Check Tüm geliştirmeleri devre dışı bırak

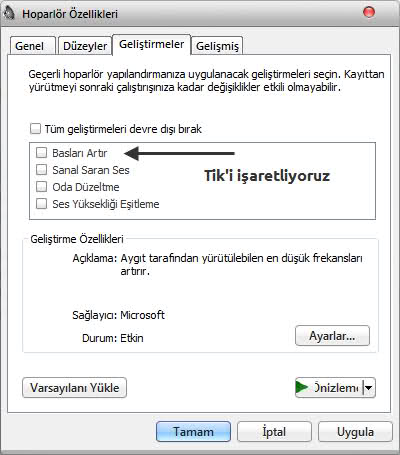click(35, 129)
